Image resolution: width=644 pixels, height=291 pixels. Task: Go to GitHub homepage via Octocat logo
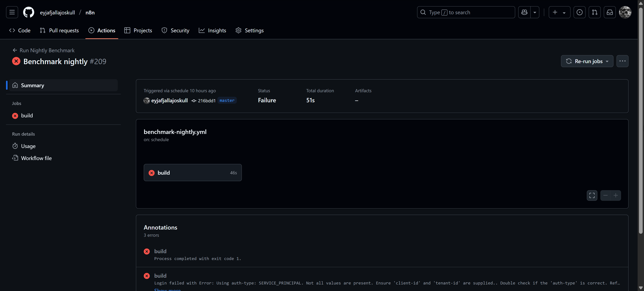29,12
